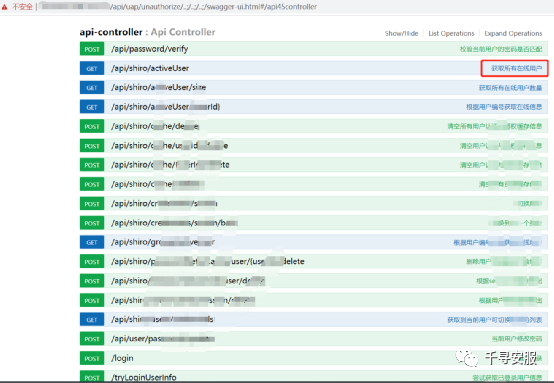Expand the /api/shiro/activeUser endpoint

pos(150,68)
